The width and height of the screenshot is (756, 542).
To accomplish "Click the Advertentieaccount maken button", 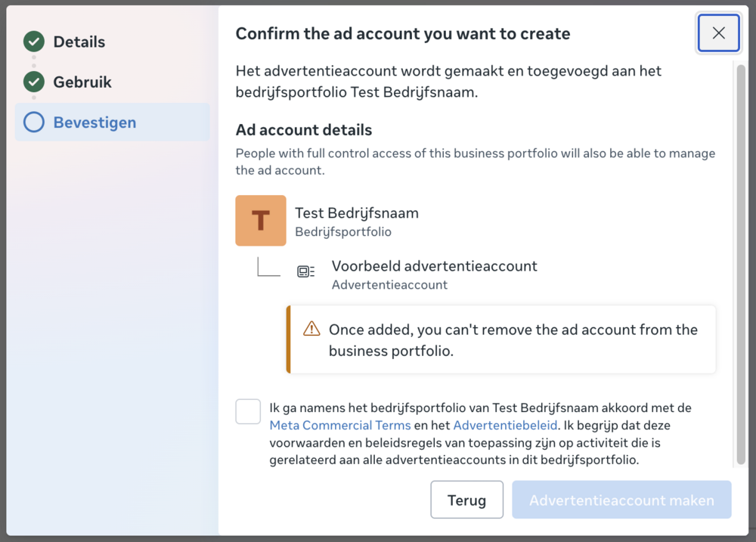I will click(621, 500).
